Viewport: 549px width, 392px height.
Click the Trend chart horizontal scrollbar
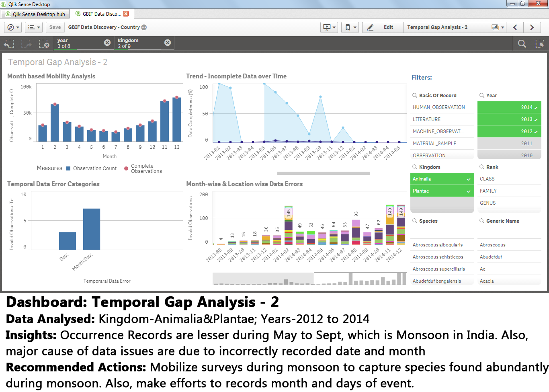(324, 173)
